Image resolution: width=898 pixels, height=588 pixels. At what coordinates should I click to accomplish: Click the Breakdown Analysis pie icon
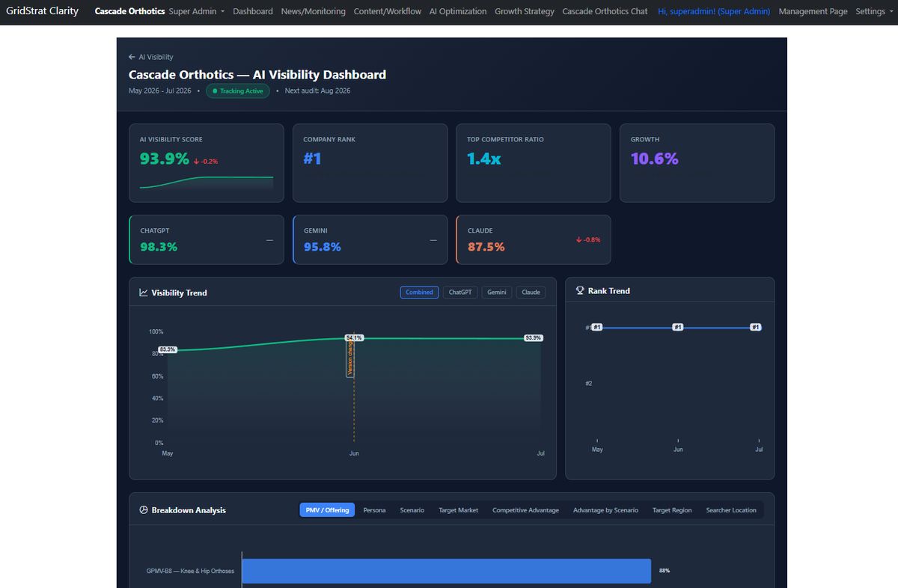[144, 510]
